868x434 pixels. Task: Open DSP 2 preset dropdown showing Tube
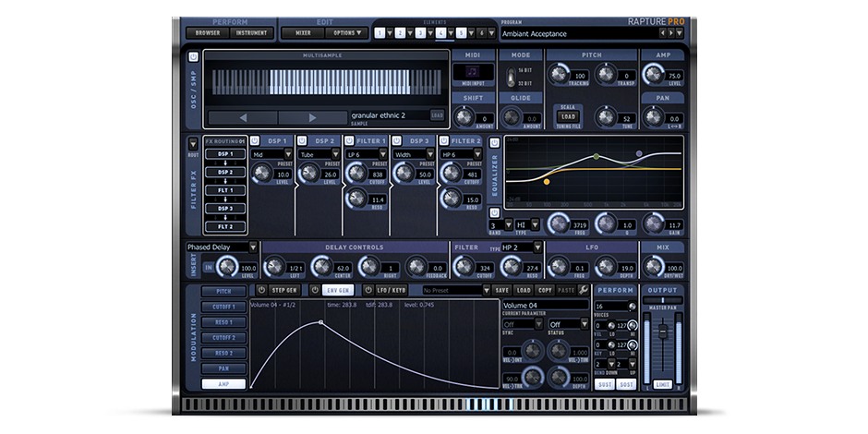coord(319,154)
